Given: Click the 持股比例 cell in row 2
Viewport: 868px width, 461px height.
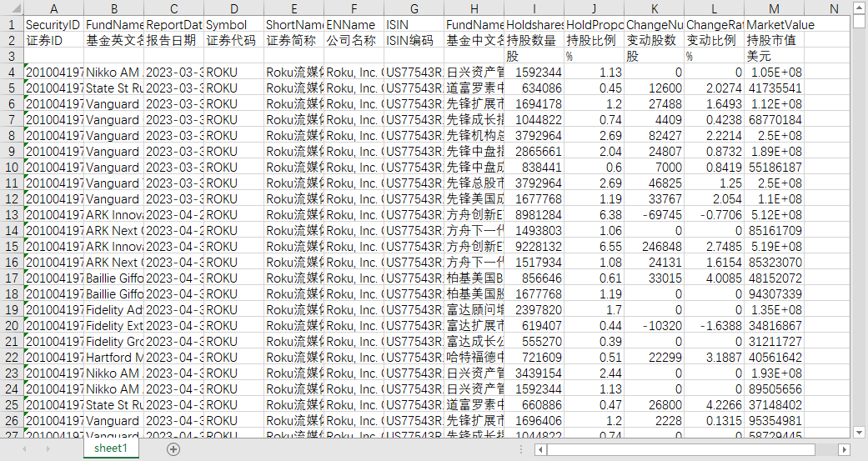Looking at the screenshot, I should tap(595, 40).
